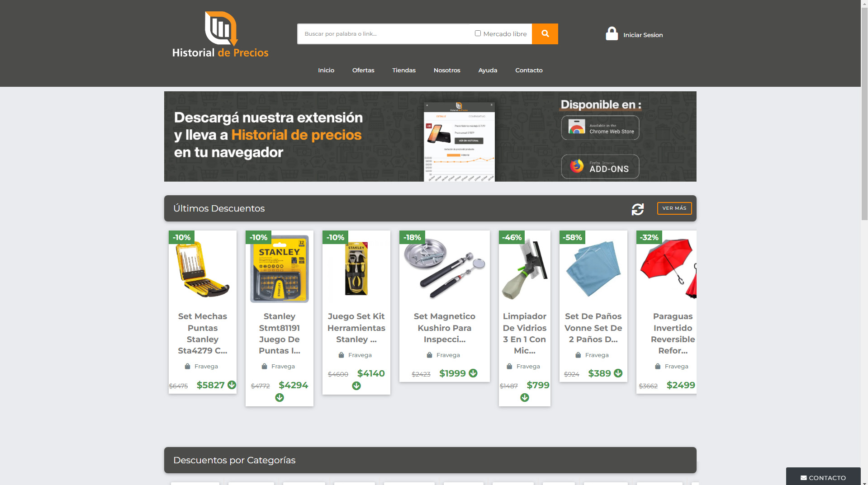Open the Inicio menu item
868x485 pixels.
326,70
